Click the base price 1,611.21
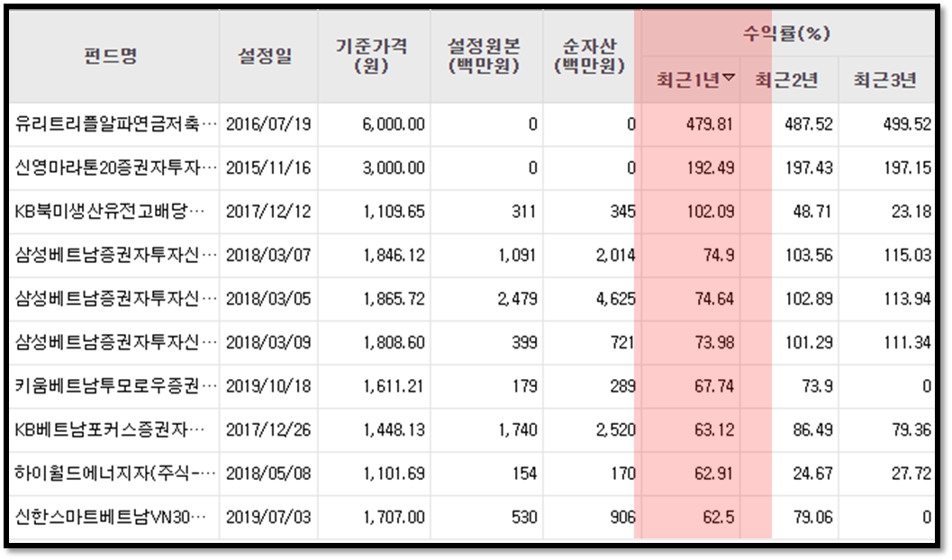The width and height of the screenshot is (952, 560). point(394,386)
